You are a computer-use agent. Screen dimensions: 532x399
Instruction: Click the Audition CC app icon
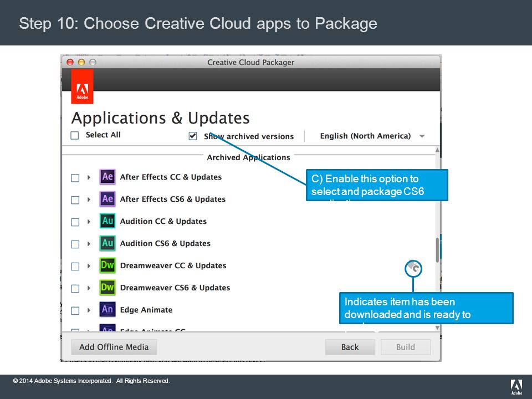pos(107,221)
